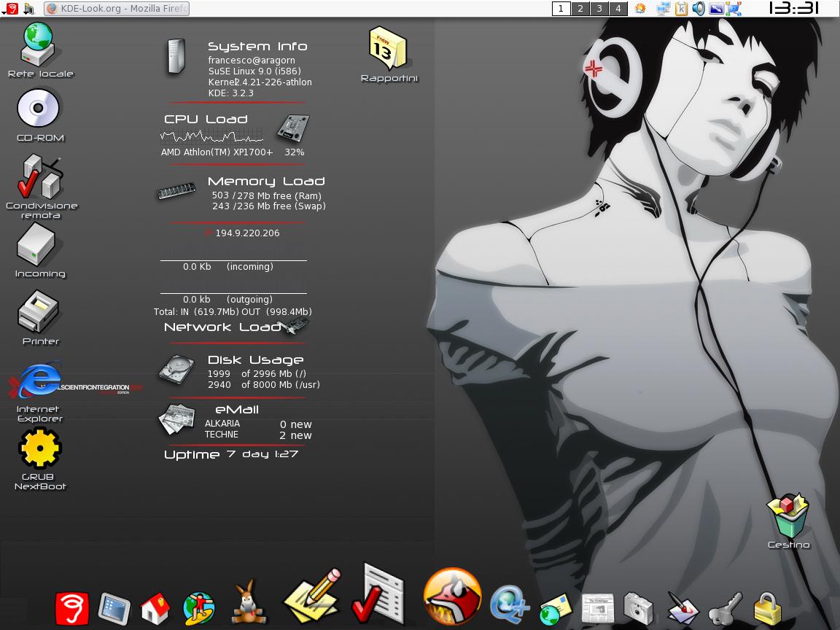Click the IP address 194.9.220.206

(x=247, y=233)
